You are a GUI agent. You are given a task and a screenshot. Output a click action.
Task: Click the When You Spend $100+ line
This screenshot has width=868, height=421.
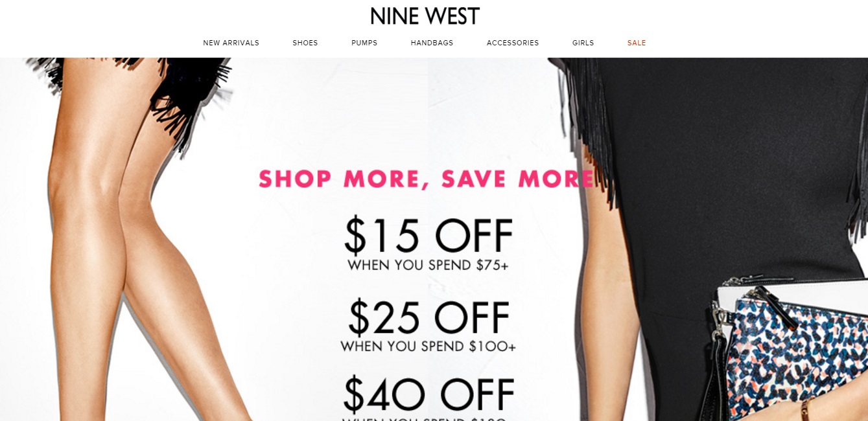[428, 347]
